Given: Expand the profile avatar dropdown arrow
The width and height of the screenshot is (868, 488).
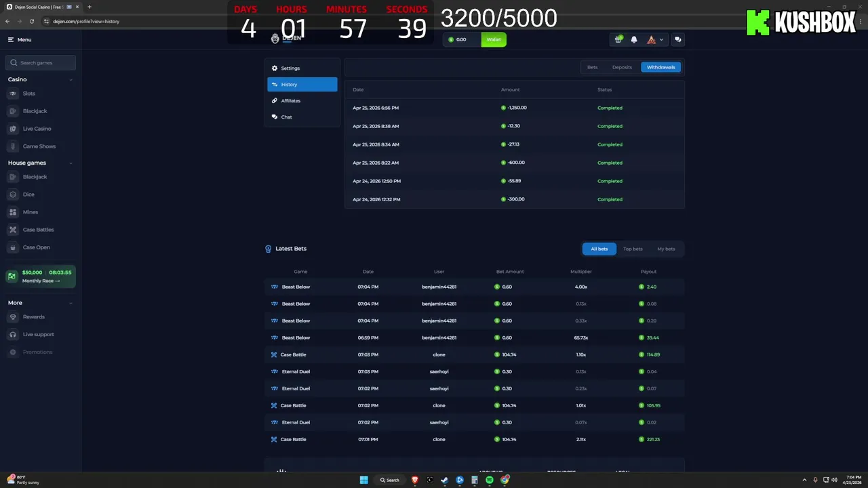Looking at the screenshot, I should (662, 39).
